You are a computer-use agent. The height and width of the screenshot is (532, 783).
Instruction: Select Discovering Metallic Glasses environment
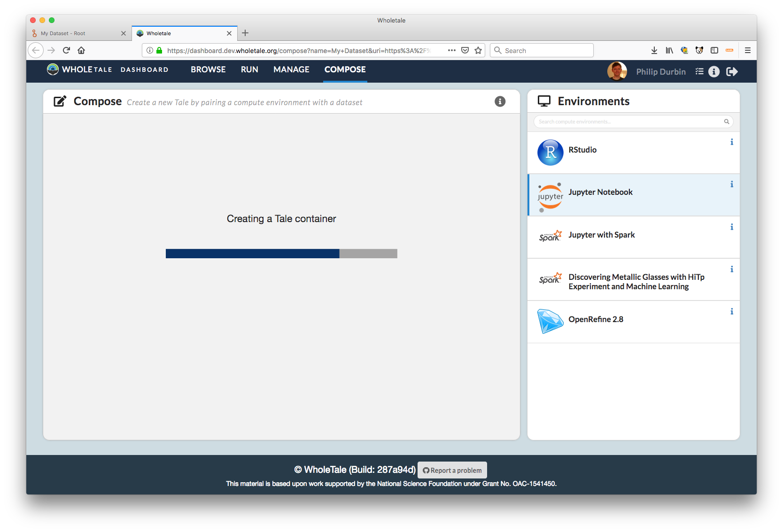tap(633, 279)
